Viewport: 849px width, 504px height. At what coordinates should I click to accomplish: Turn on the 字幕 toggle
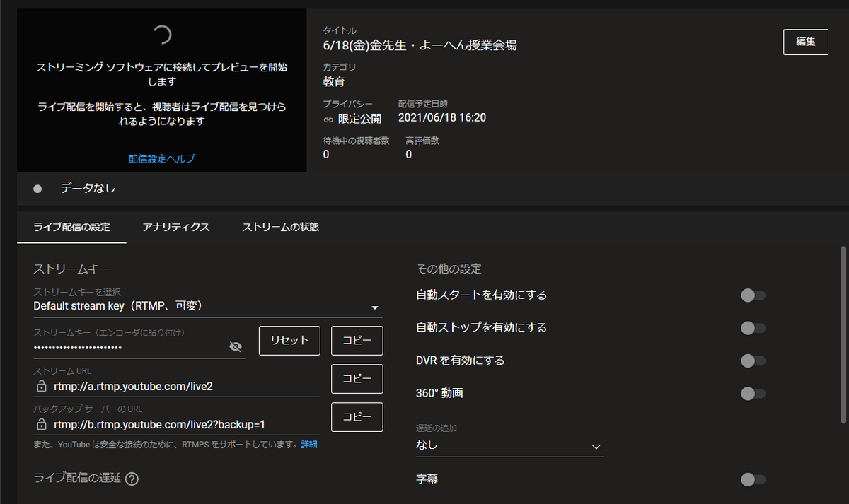coord(752,479)
